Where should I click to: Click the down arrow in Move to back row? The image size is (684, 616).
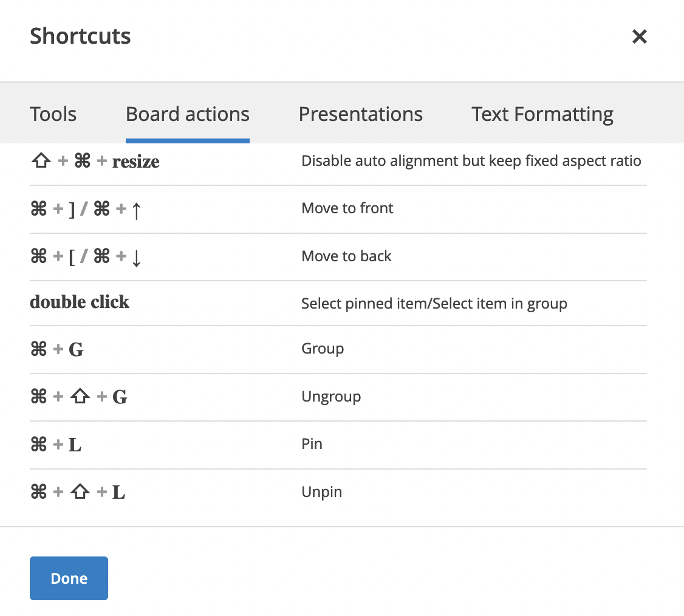(x=136, y=258)
